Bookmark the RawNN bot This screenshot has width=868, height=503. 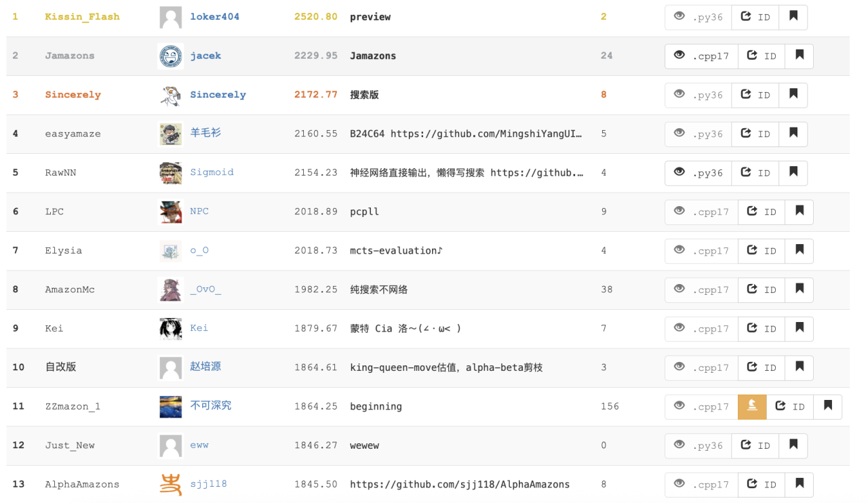click(793, 173)
